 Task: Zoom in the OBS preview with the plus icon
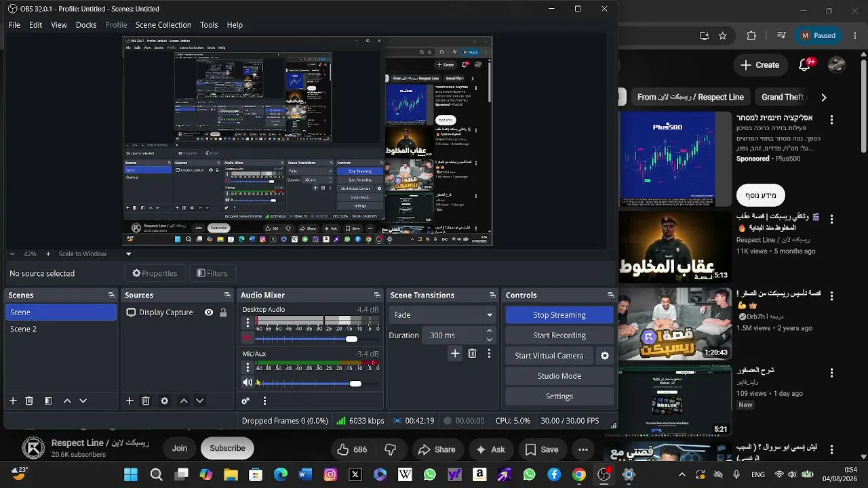pyautogui.click(x=48, y=254)
